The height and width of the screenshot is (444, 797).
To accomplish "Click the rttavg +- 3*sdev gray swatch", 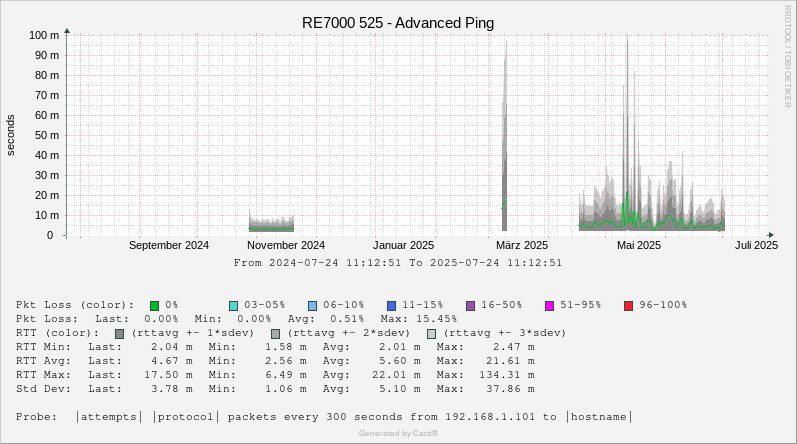I will [x=432, y=333].
